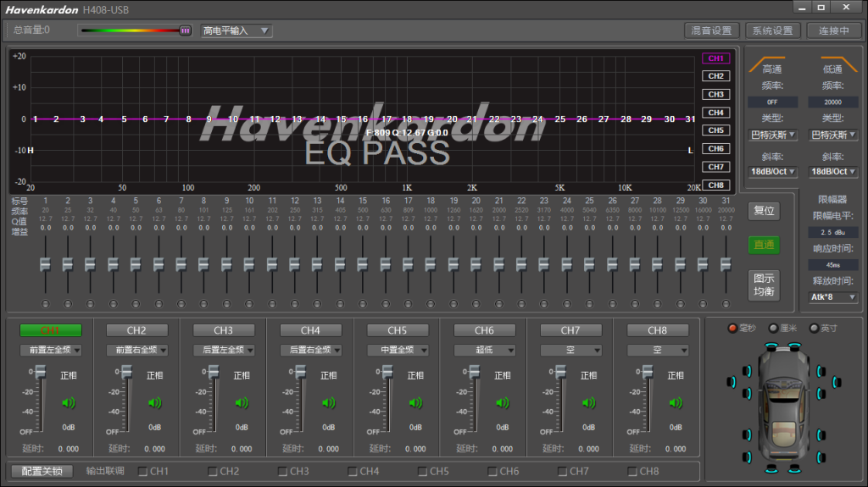This screenshot has height=487, width=868.
Task: Click EQ band 31 slider handle
Action: click(726, 264)
